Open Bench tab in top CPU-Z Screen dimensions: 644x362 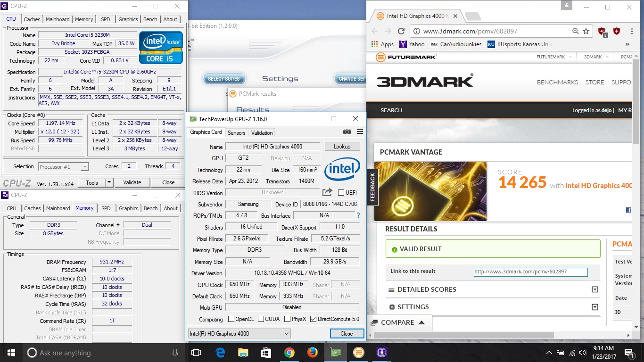(x=150, y=19)
